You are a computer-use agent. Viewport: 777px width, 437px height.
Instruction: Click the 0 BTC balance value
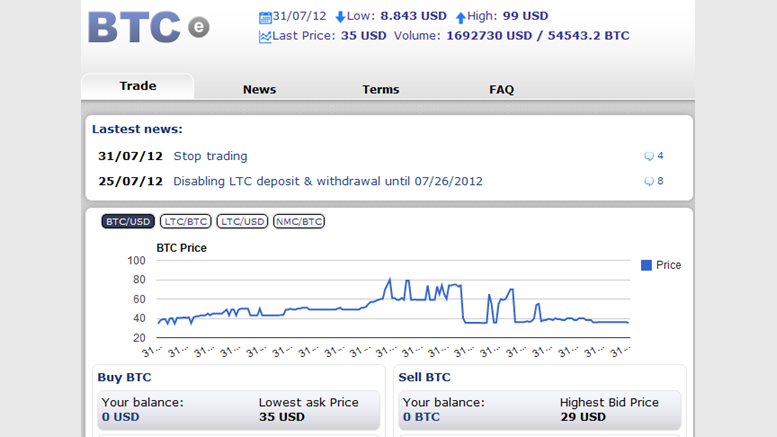(x=421, y=417)
